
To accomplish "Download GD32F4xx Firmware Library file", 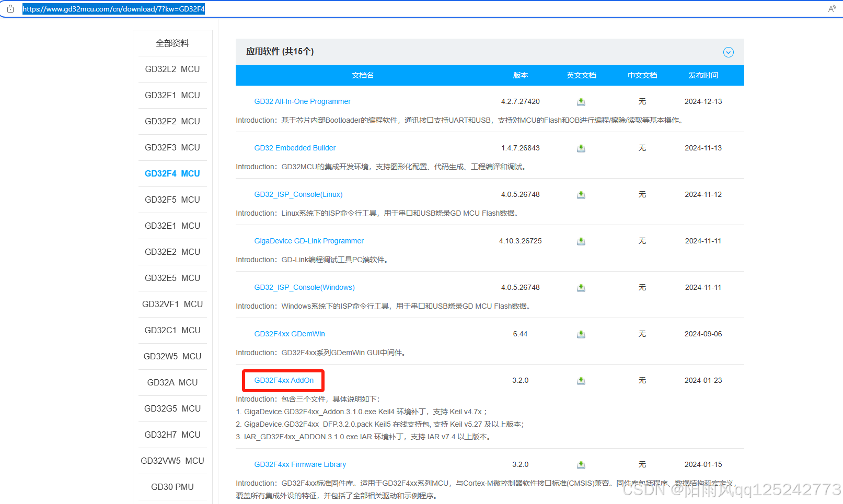I will pyautogui.click(x=581, y=465).
